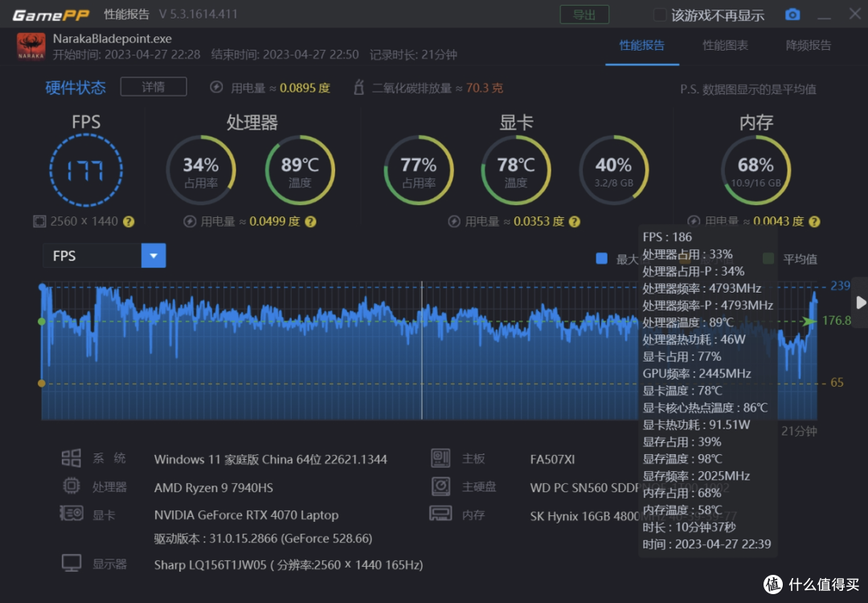Switch to the 性能图表 tab
868x603 pixels.
click(x=725, y=46)
